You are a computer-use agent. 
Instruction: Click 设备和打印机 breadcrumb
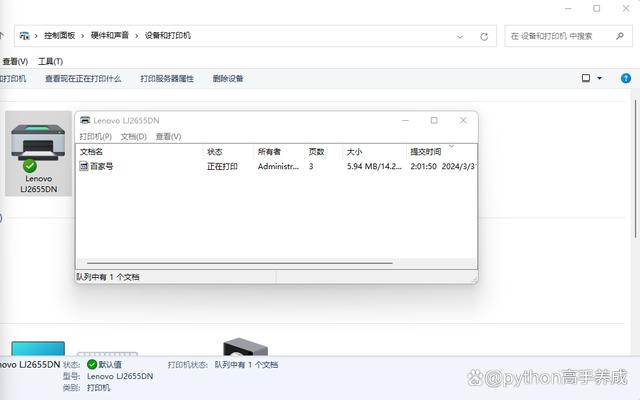pos(168,36)
